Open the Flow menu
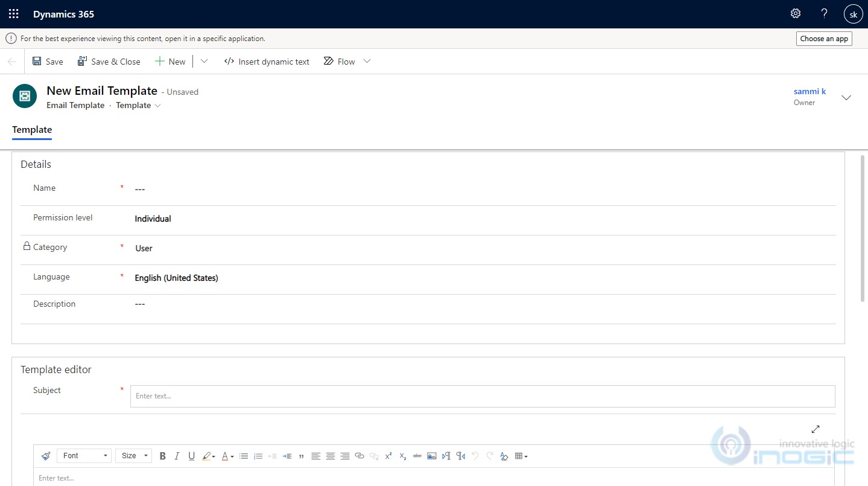Screen dimensions: 868x486 347,62
